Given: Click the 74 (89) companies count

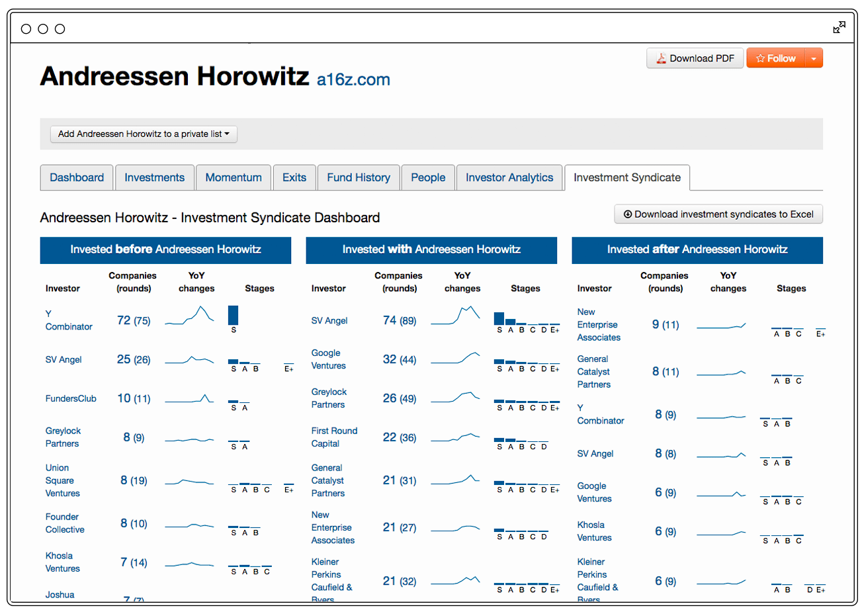Looking at the screenshot, I should coord(400,321).
